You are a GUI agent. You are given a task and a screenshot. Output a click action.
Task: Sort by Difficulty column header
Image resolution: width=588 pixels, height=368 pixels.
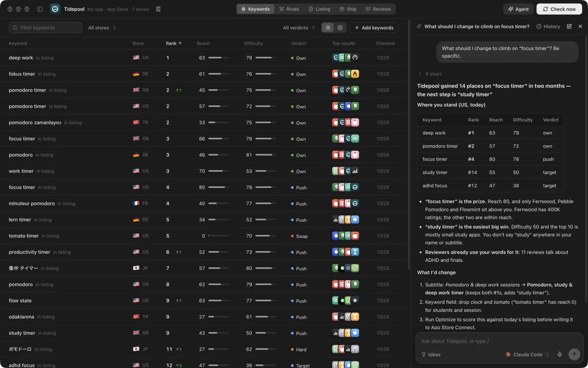coord(253,43)
